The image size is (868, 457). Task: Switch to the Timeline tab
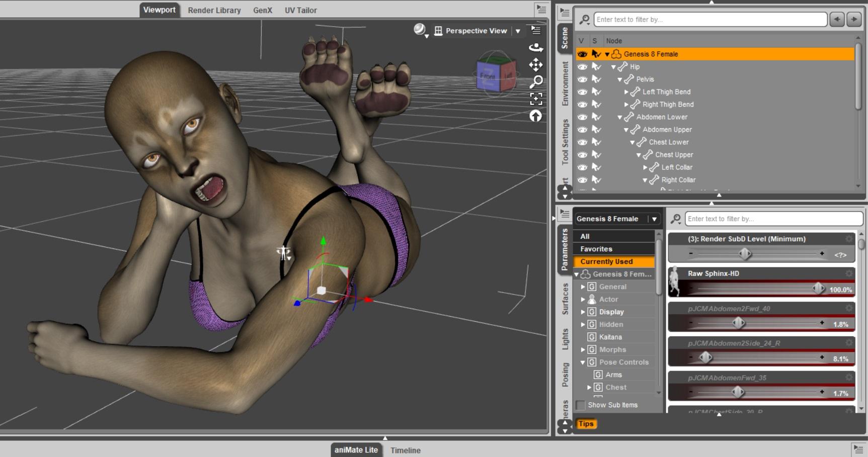pyautogui.click(x=406, y=450)
